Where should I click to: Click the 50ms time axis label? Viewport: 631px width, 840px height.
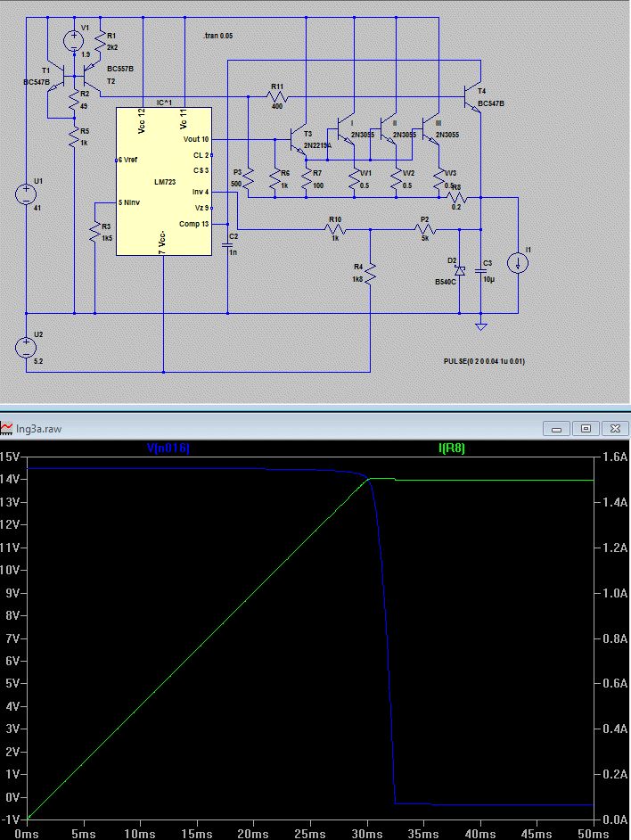point(593,834)
